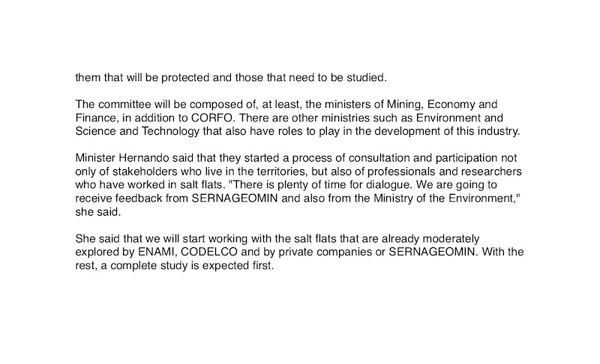This screenshot has height=364, width=600.
Task: Click the word "studied" in the first line
Action: click(x=368, y=77)
